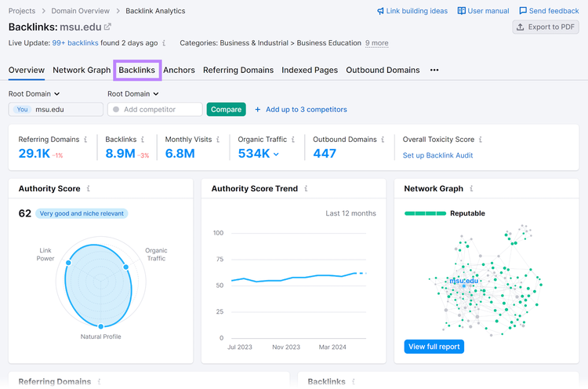The image size is (588, 389).
Task: Click Set up Backlink Audit link
Action: coord(437,155)
